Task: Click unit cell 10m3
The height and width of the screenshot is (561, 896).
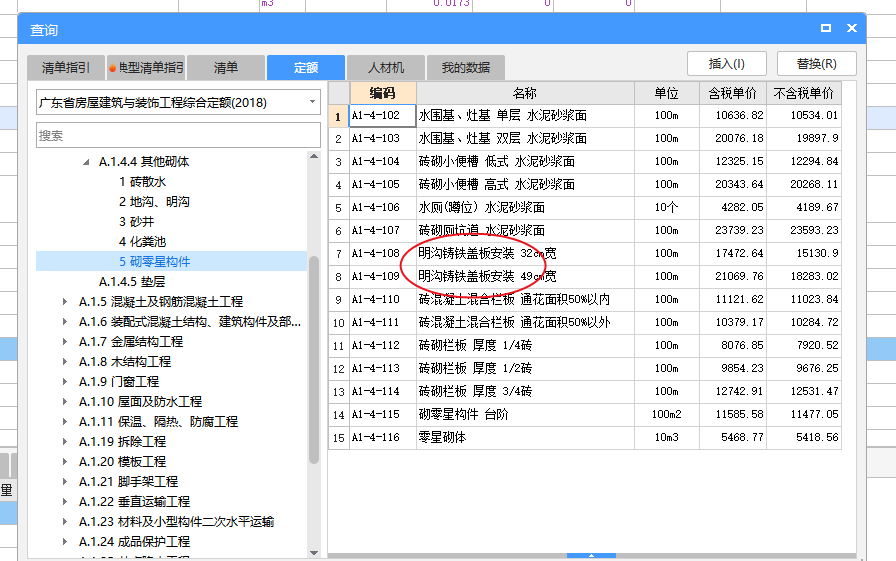Action: (667, 438)
